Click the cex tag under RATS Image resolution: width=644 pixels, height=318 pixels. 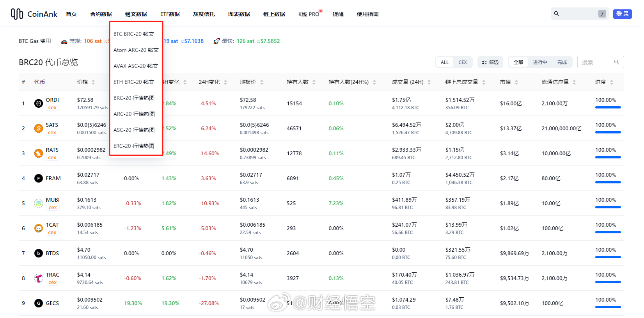(52, 158)
